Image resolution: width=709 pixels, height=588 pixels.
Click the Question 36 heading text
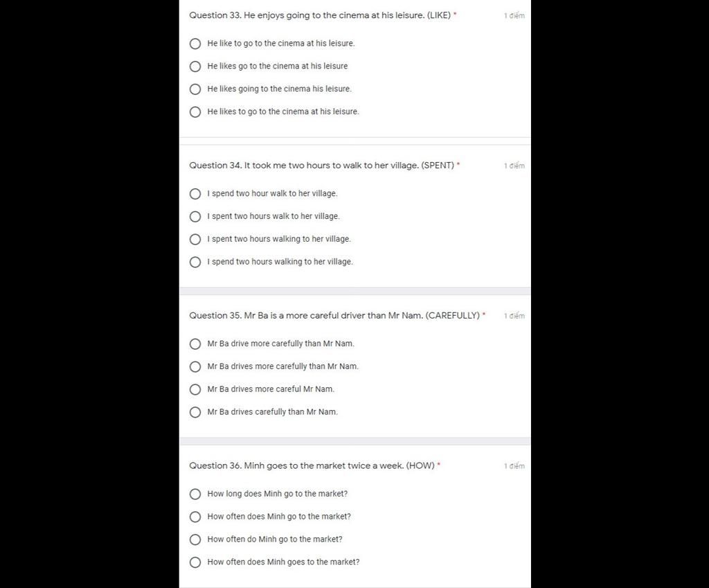coord(312,466)
